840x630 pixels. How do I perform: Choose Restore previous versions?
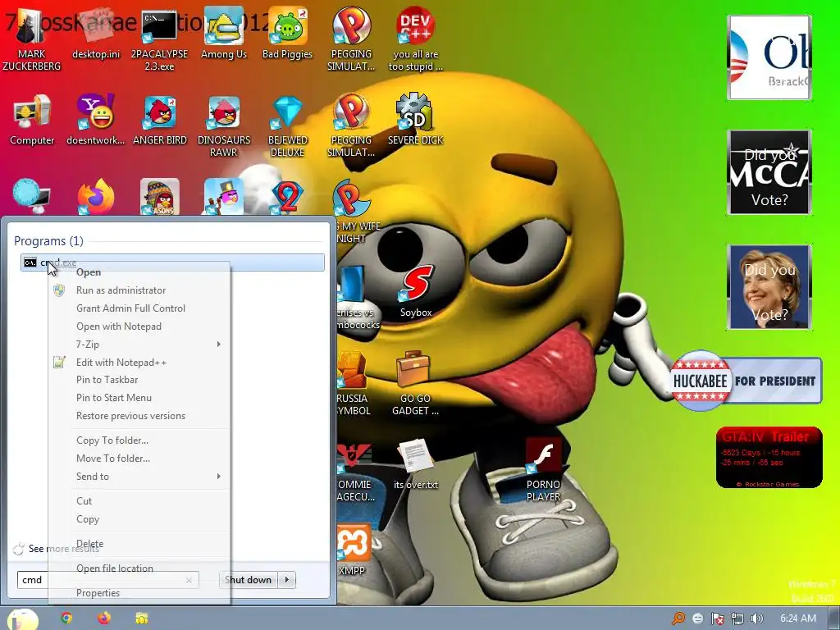tap(139, 416)
